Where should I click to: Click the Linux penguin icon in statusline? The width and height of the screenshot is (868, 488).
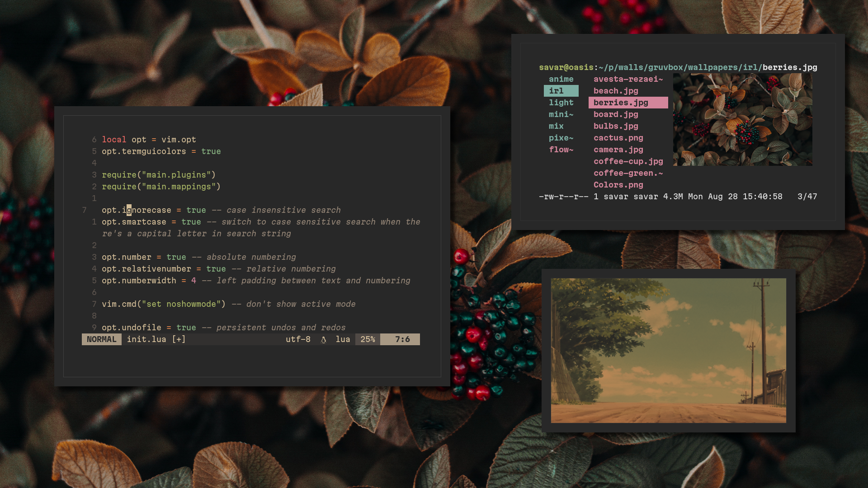pyautogui.click(x=324, y=340)
